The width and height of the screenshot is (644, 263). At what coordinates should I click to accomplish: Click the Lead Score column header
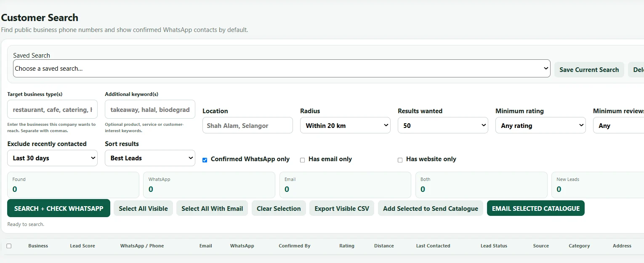click(82, 246)
